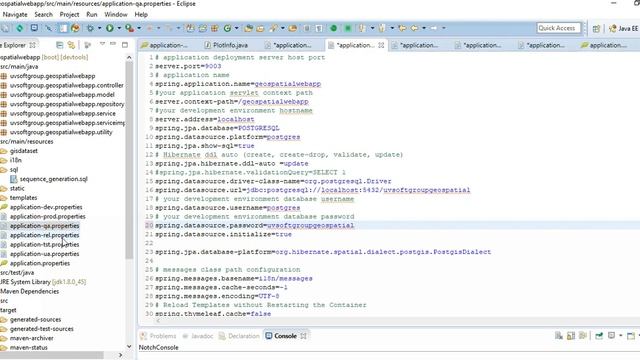Open the Help menu

(141, 15)
